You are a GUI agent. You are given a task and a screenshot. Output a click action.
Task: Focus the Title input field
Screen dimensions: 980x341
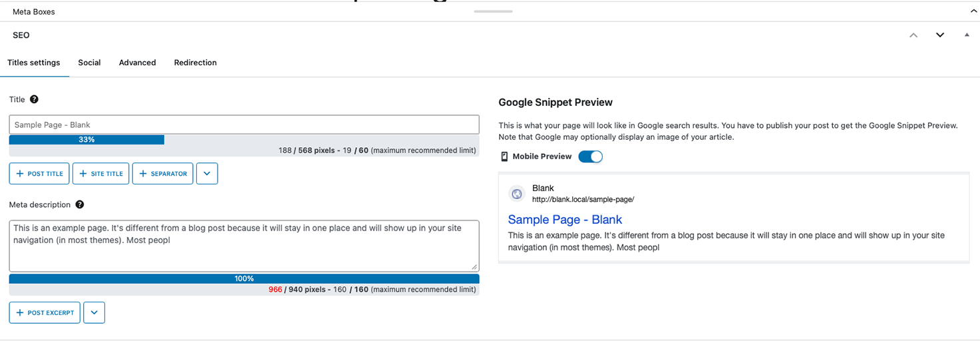[244, 125]
